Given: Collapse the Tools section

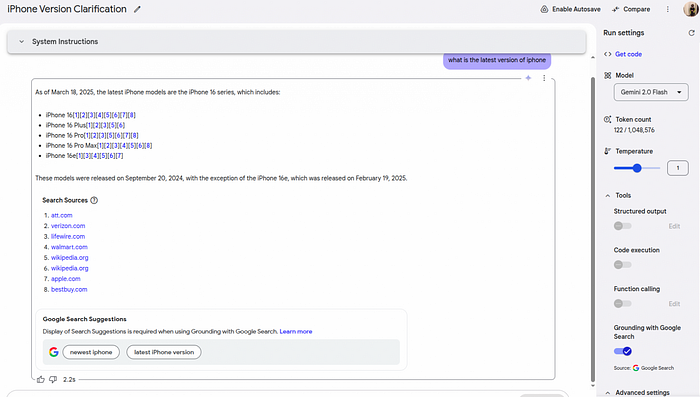Looking at the screenshot, I should (608, 196).
